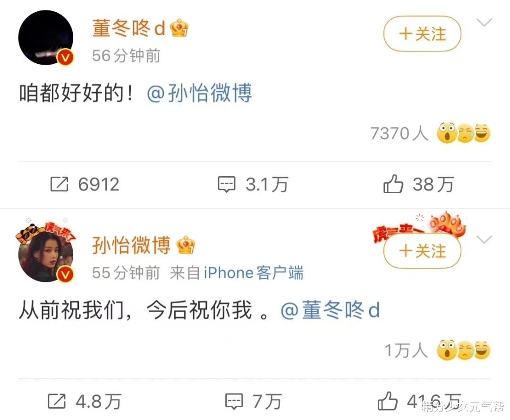
Task: View emoji reactions from 7370人
Action: pos(430,133)
